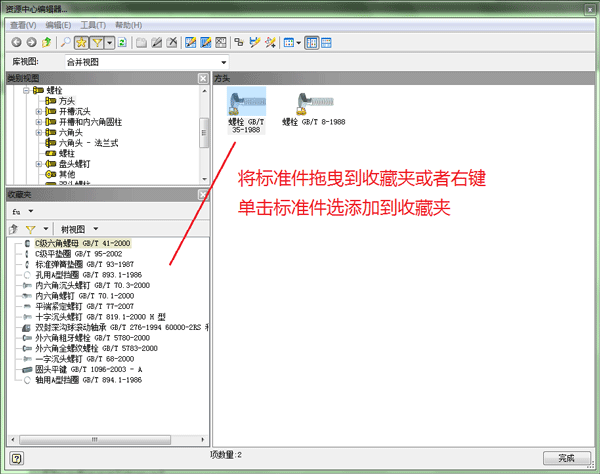Image resolution: width=600 pixels, height=474 pixels.
Task: Open the magnifier search tool
Action: 65,42
